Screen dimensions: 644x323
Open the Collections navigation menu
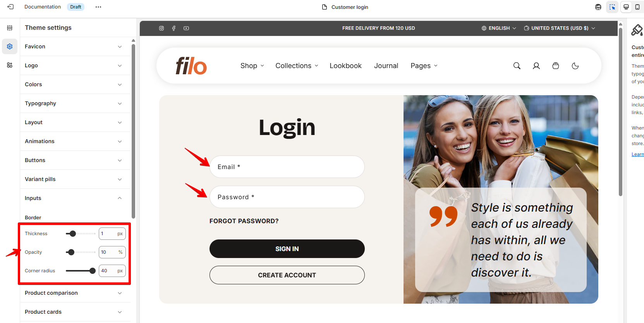(x=297, y=66)
